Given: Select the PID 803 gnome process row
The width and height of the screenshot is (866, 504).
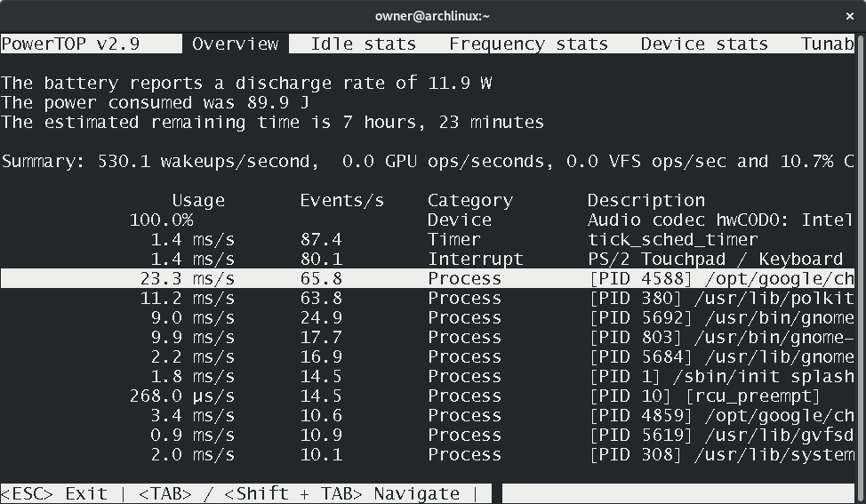Looking at the screenshot, I should [x=428, y=337].
